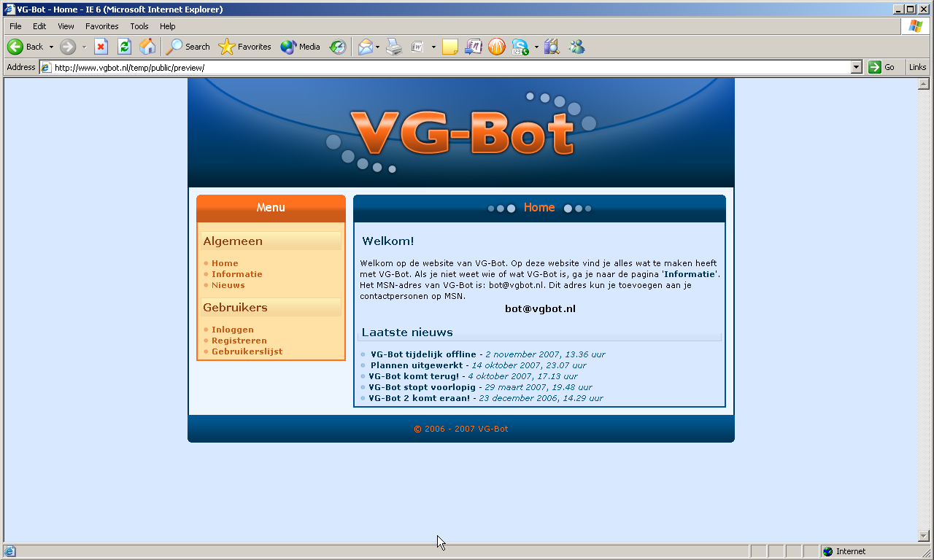Go to the browser home page icon
The height and width of the screenshot is (560, 934).
[x=147, y=47]
